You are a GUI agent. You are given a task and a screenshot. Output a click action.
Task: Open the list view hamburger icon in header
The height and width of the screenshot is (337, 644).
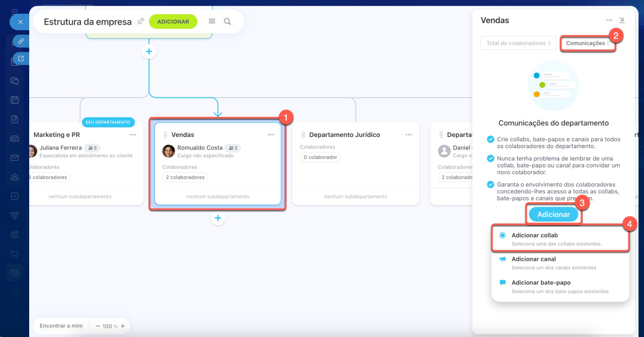(x=212, y=22)
